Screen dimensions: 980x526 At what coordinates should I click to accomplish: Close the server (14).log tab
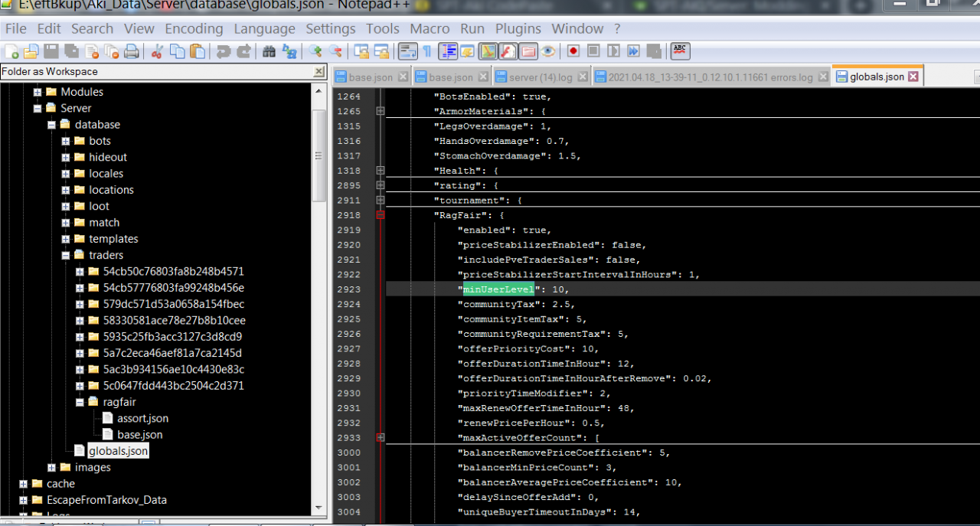[583, 77]
